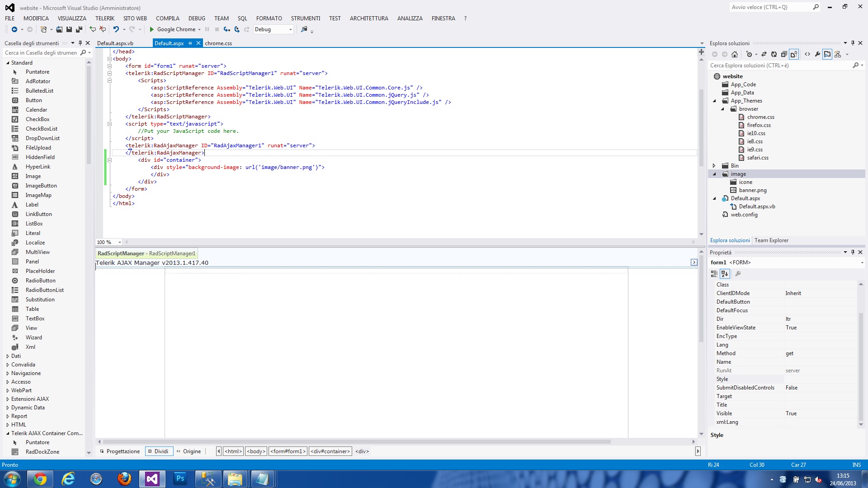868x488 pixels.
Task: Open the TELERIK menu
Action: coord(105,19)
